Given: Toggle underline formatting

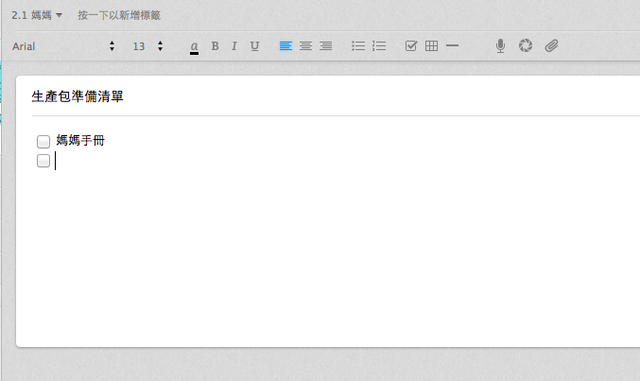Looking at the screenshot, I should coord(255,46).
